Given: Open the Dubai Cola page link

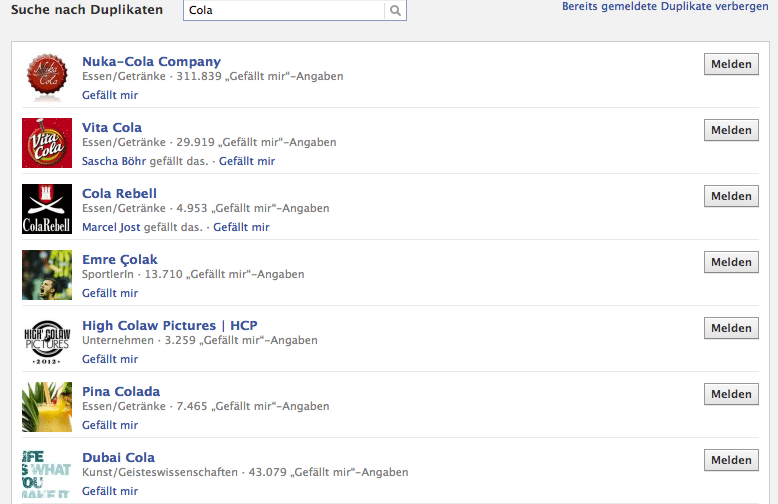Looking at the screenshot, I should click(118, 457).
